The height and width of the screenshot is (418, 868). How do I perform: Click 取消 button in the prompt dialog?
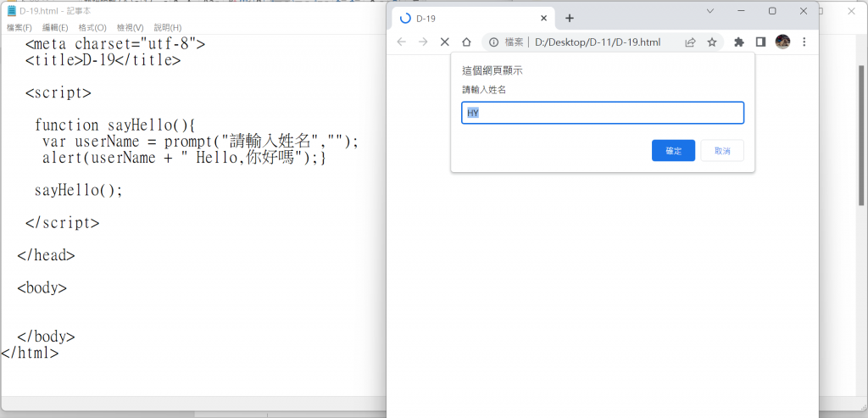pos(722,151)
